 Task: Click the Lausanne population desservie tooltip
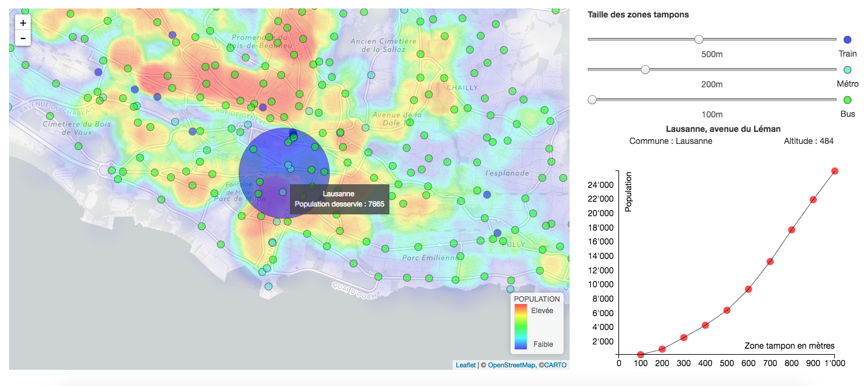[x=339, y=199]
